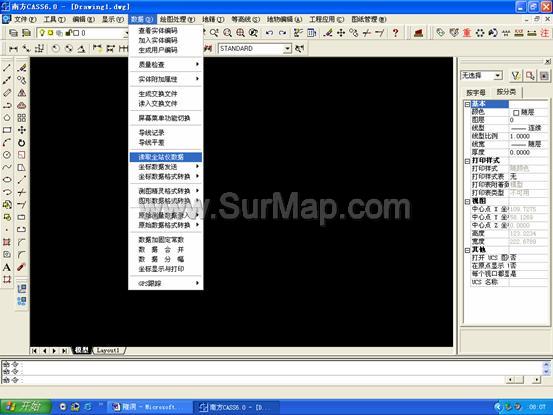
Task: Click 生成交换文件 menu item
Action: (x=165, y=94)
